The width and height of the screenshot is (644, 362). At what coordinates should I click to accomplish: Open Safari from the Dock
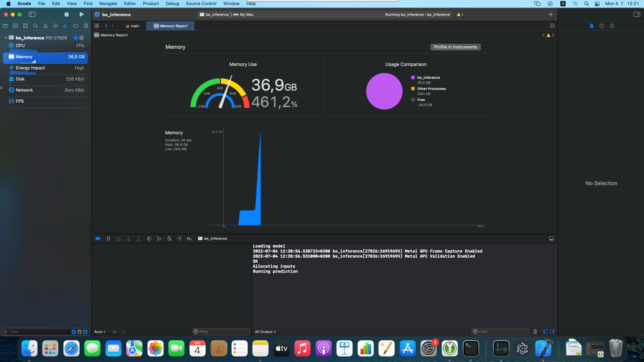[x=71, y=349]
